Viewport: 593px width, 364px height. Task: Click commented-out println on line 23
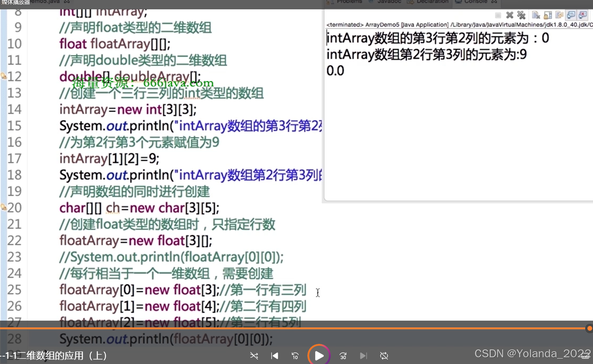tap(171, 257)
